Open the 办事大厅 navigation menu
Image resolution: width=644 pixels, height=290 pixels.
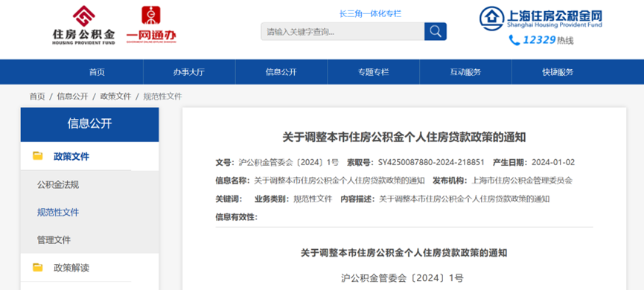coord(189,72)
